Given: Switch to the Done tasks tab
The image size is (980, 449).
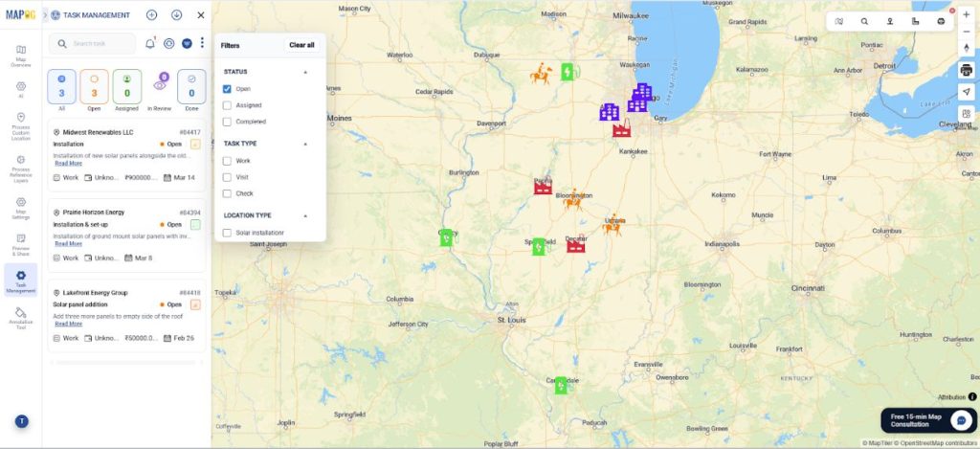Looking at the screenshot, I should click(191, 88).
